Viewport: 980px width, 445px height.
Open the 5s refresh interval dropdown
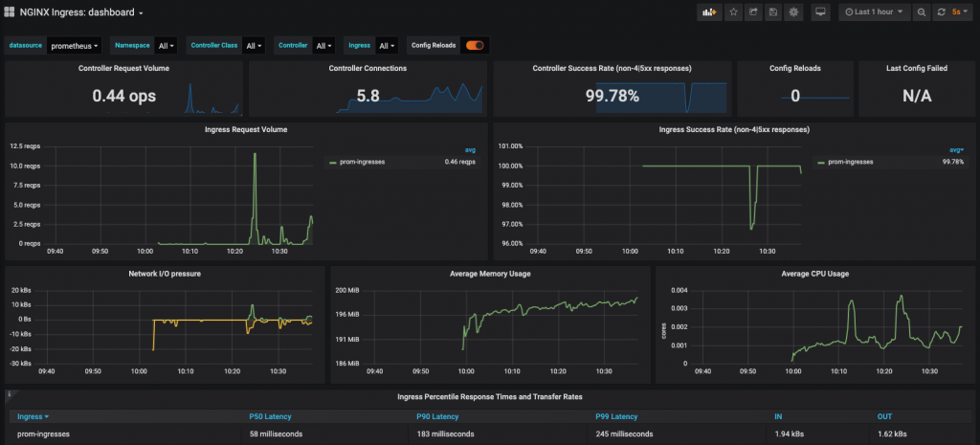960,11
